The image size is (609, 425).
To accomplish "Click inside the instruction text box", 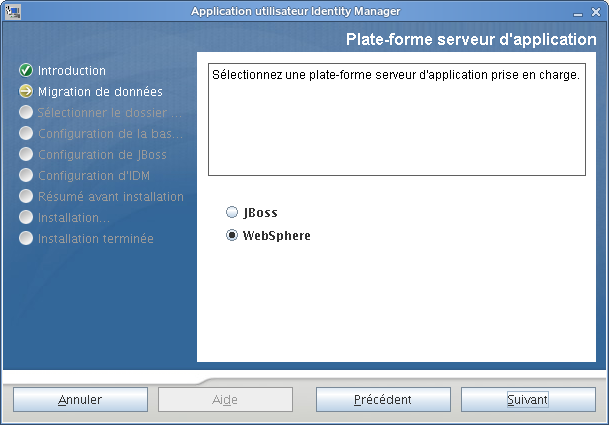I will tap(396, 120).
